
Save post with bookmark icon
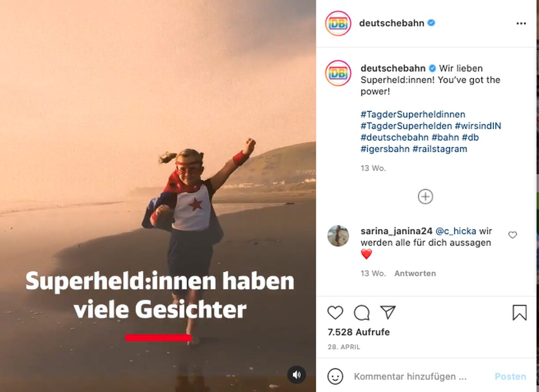click(520, 313)
